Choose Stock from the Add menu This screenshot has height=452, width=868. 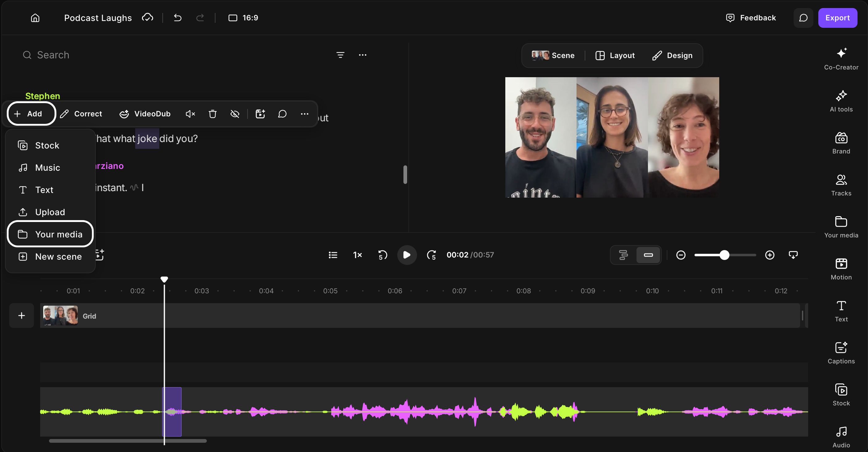click(50, 146)
